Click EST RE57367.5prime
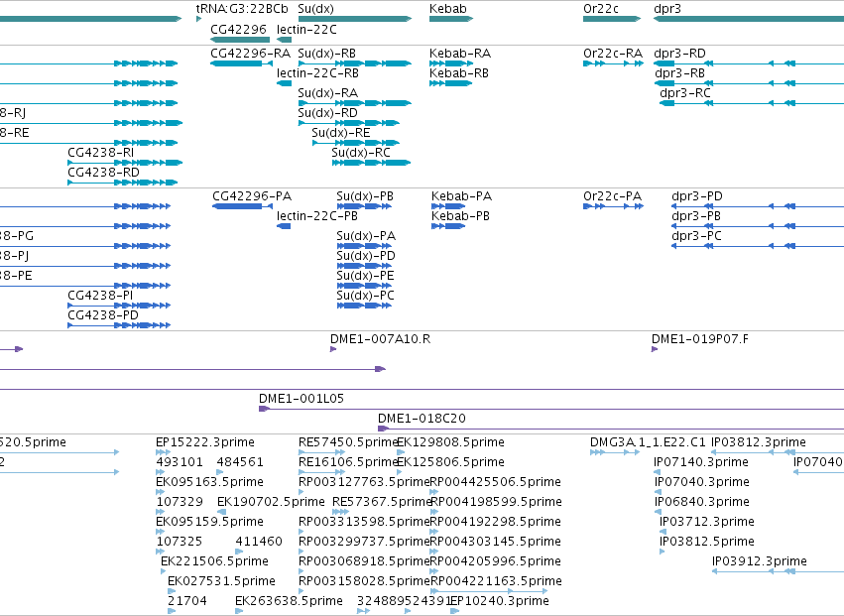 (340, 512)
